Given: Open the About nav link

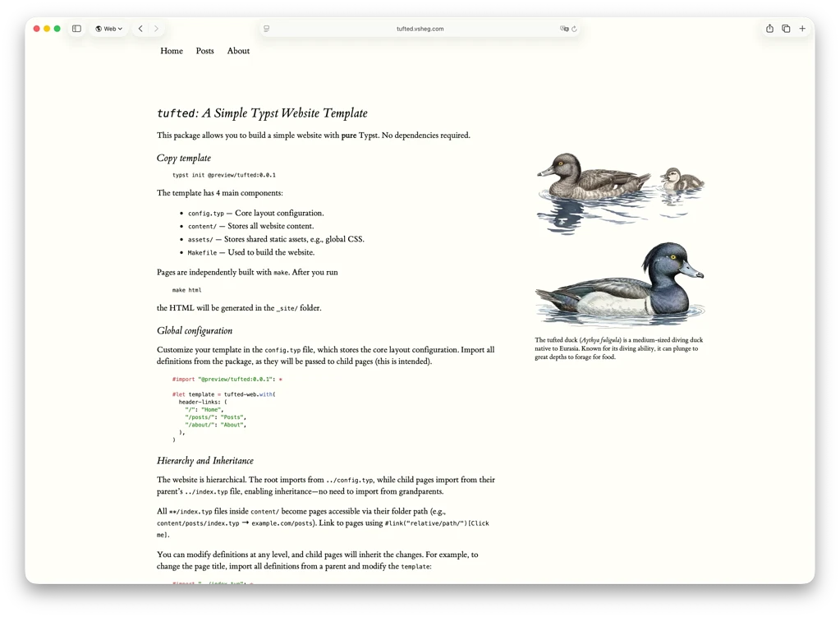Looking at the screenshot, I should click(x=238, y=51).
